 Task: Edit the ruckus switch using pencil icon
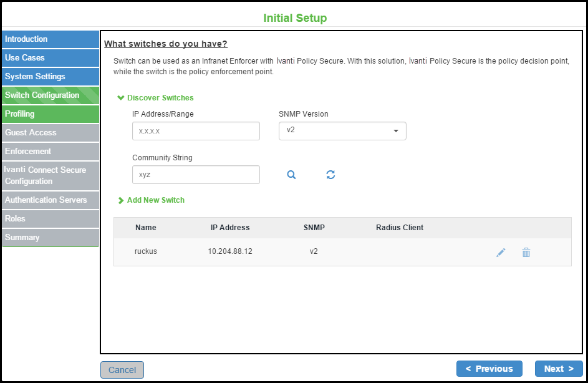coord(501,253)
